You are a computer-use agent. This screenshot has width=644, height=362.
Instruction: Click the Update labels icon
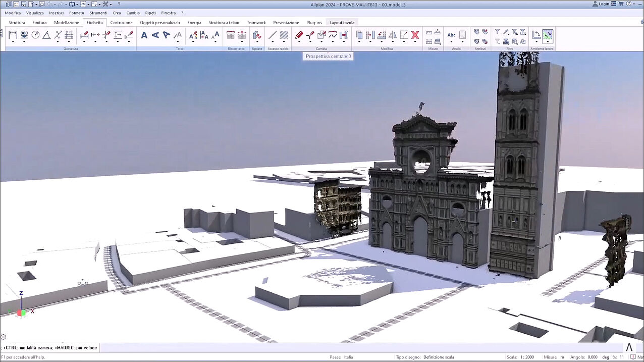pyautogui.click(x=257, y=35)
